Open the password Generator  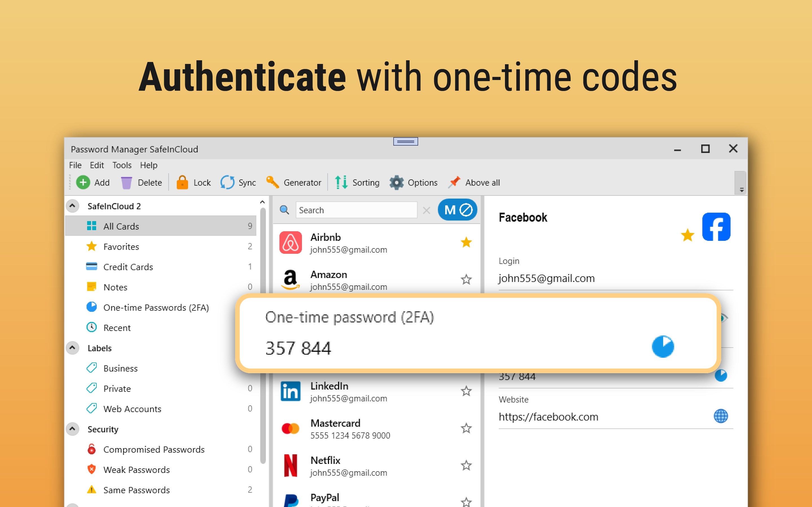[272, 183]
